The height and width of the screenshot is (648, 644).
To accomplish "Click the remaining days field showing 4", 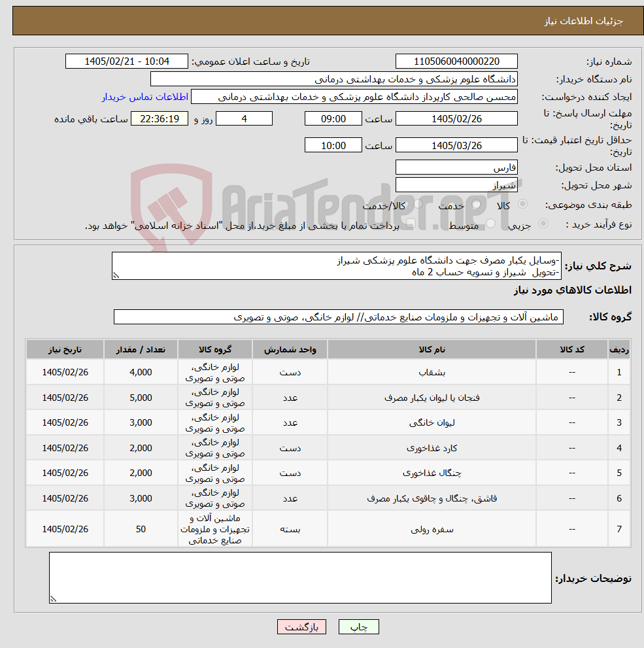I will click(244, 118).
